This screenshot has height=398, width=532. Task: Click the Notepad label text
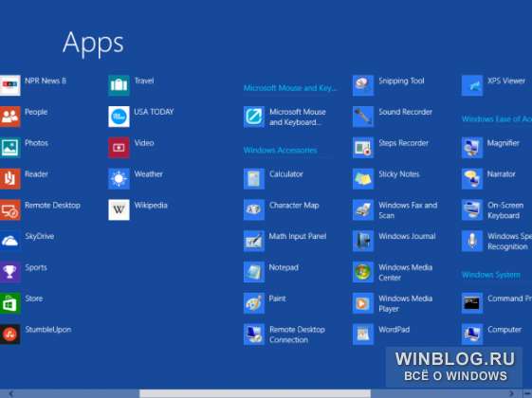(x=284, y=267)
